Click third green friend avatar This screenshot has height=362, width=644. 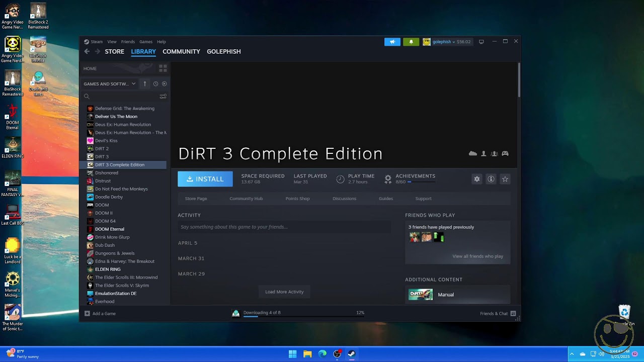point(439,237)
